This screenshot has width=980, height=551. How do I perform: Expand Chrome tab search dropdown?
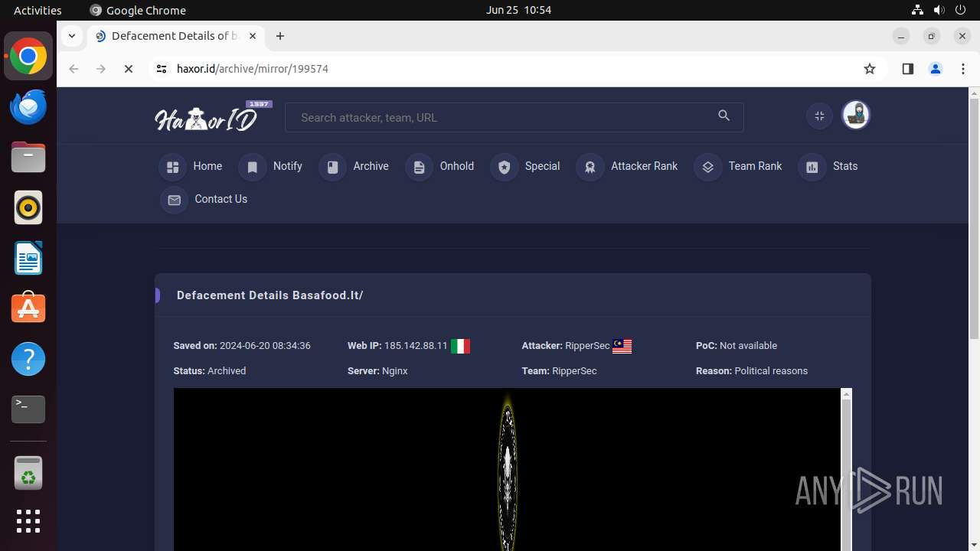tap(71, 36)
